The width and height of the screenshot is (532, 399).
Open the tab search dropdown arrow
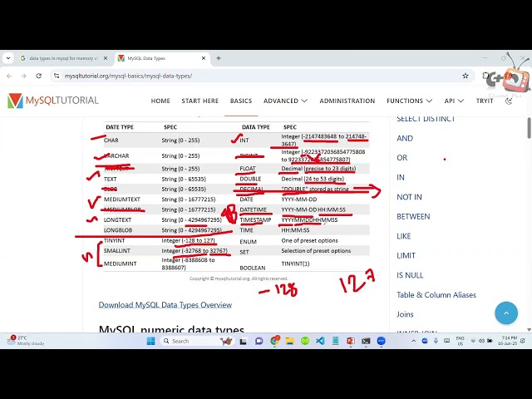[8, 58]
